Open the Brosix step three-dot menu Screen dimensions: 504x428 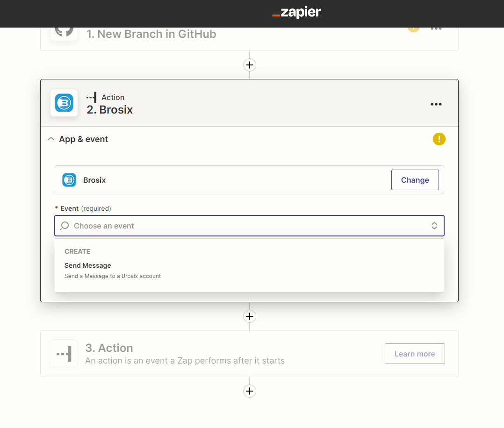click(x=436, y=104)
